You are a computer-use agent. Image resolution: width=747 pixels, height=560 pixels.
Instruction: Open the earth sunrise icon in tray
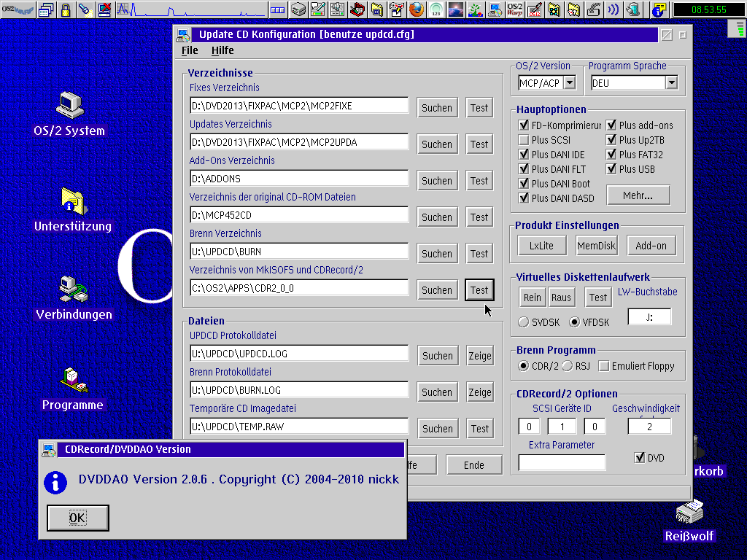click(455, 9)
